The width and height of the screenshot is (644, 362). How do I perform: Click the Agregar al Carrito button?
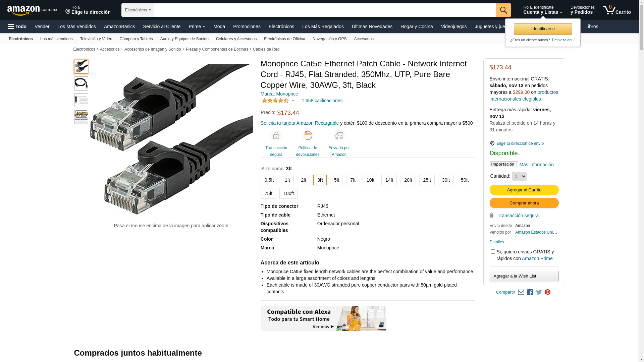(524, 190)
